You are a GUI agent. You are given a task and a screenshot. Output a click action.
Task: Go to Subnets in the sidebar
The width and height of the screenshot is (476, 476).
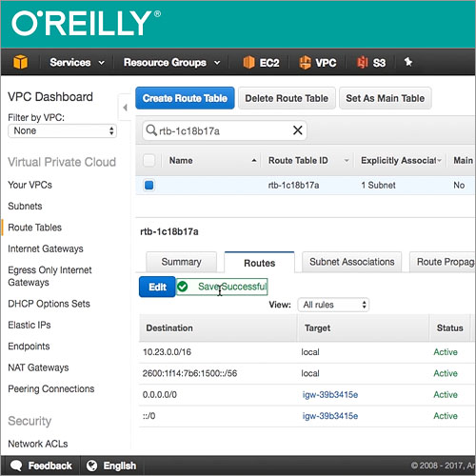tap(25, 206)
